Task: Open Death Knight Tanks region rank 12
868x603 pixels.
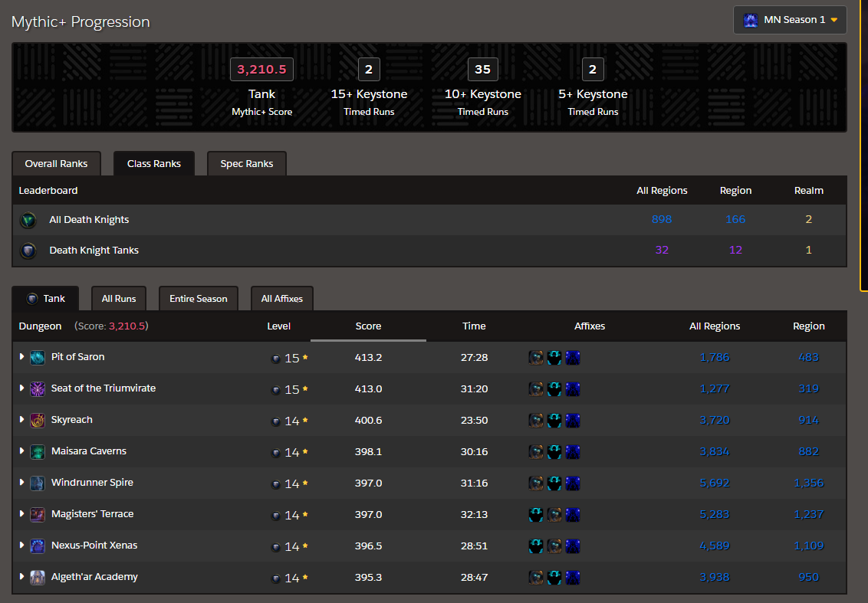Action: pyautogui.click(x=735, y=250)
